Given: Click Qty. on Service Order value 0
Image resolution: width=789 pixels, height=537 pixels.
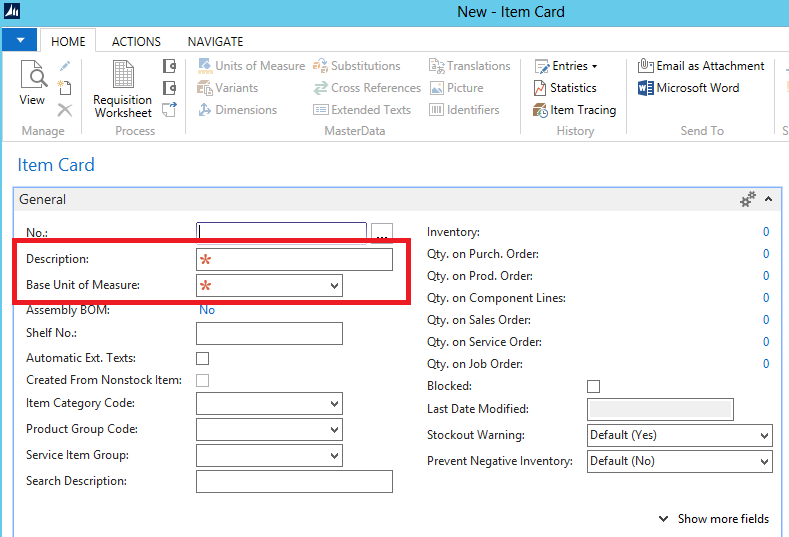Looking at the screenshot, I should 766,342.
